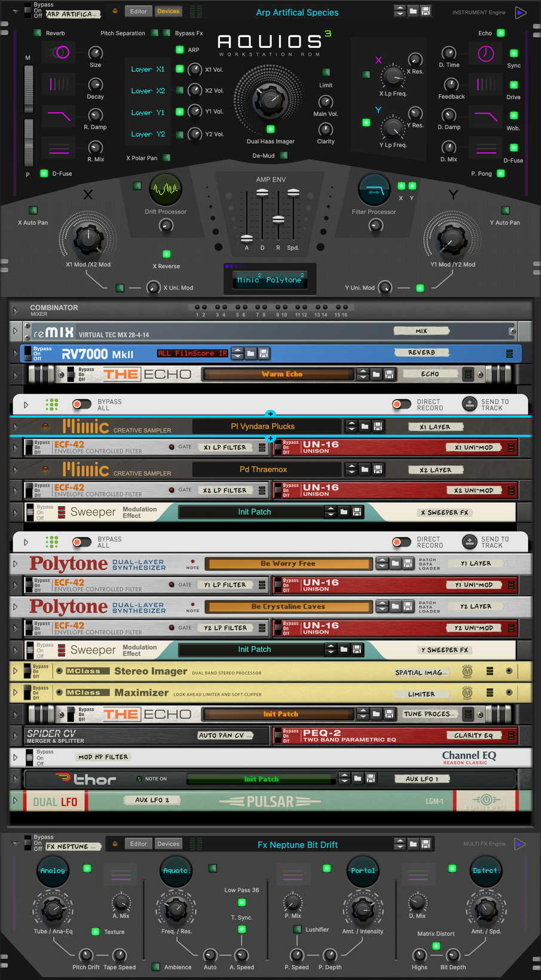Collapse the Fx Neptune combinator panel
Image resolution: width=541 pixels, height=980 pixels.
[x=15, y=844]
